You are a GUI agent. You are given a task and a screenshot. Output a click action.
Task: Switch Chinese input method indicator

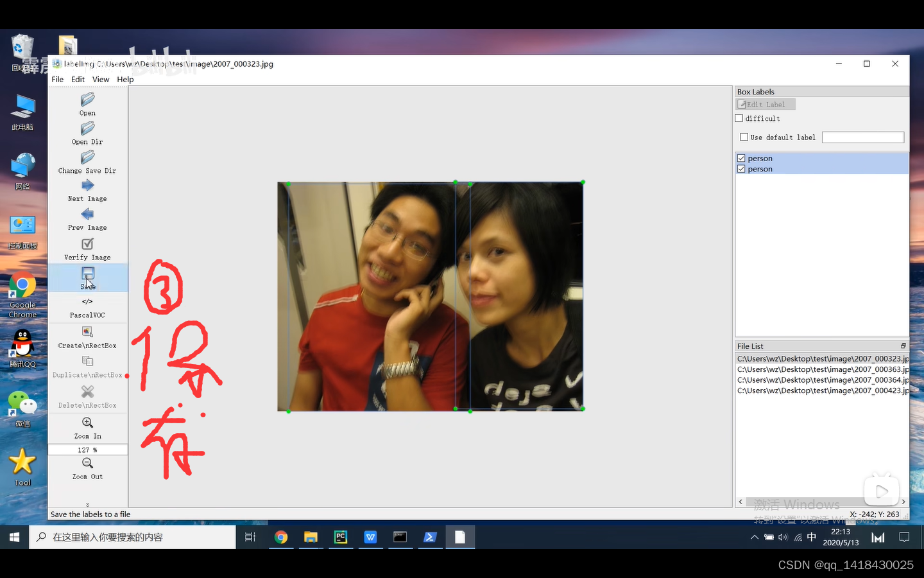point(812,537)
